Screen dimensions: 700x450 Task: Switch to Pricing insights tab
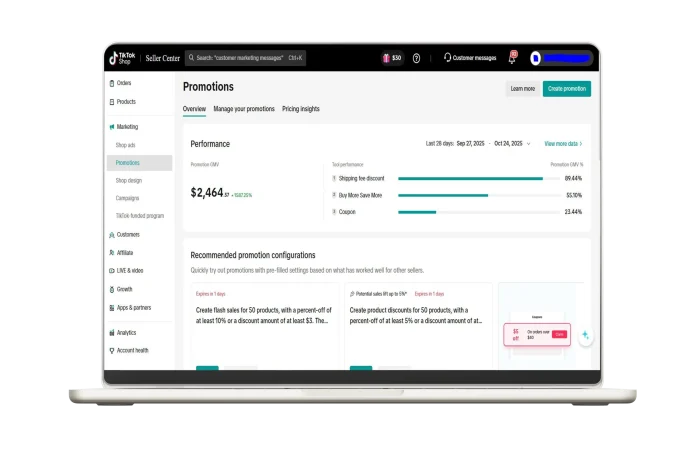point(301,108)
